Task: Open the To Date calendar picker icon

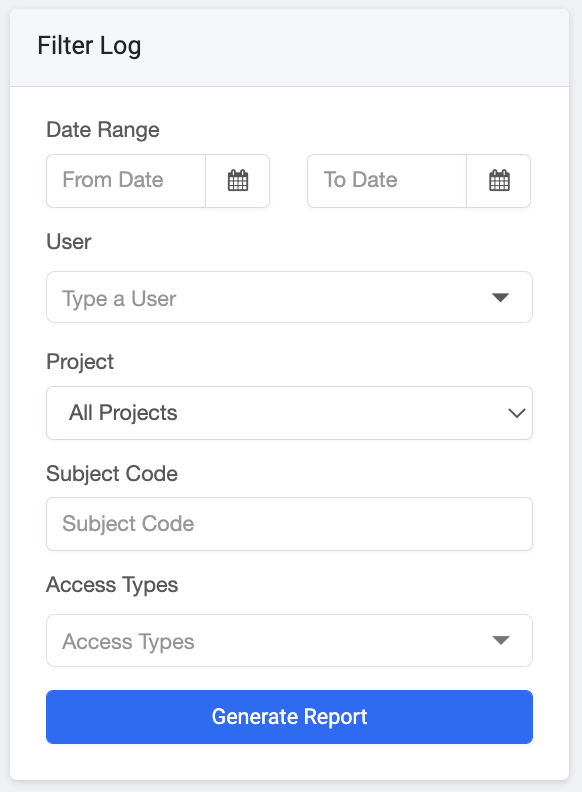Action: coord(499,181)
